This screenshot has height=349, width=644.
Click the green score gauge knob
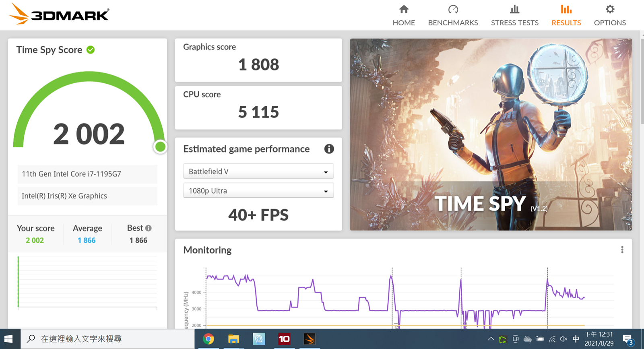[160, 147]
